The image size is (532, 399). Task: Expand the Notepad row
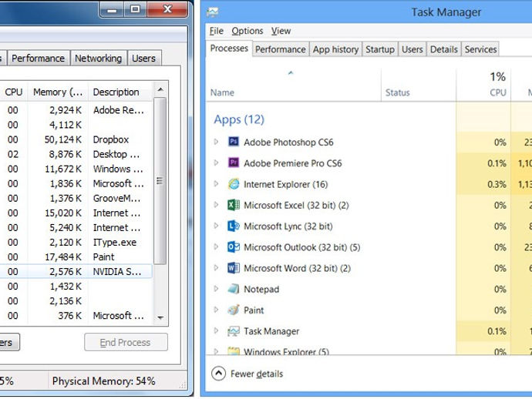pos(216,289)
